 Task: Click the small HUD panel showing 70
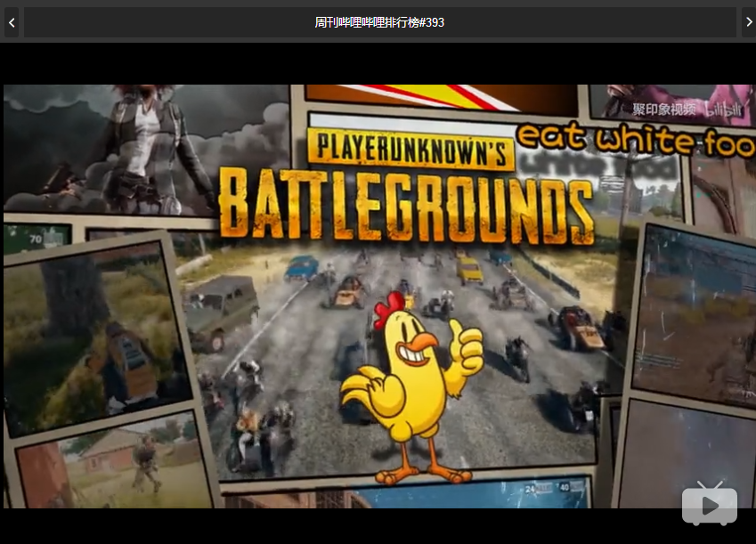click(x=36, y=239)
